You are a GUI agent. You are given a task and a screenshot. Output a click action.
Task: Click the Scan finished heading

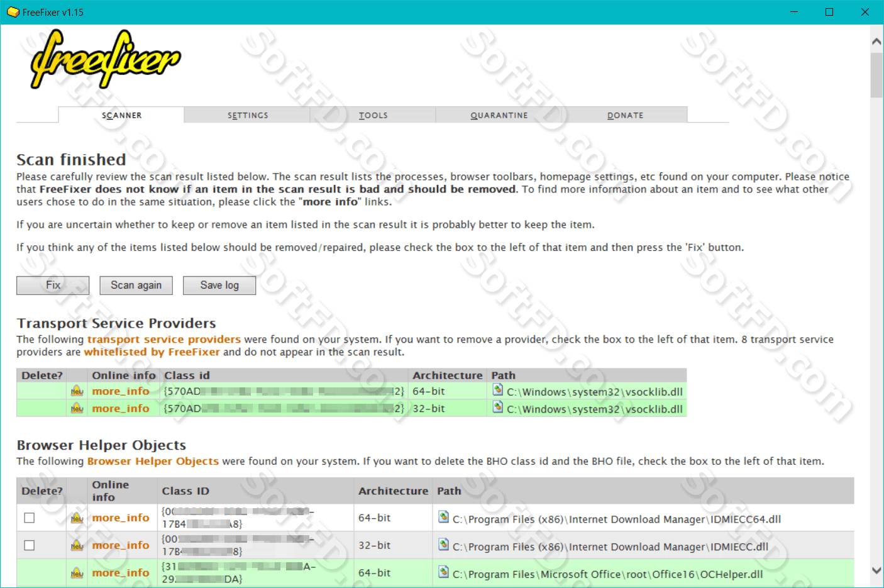tap(71, 160)
